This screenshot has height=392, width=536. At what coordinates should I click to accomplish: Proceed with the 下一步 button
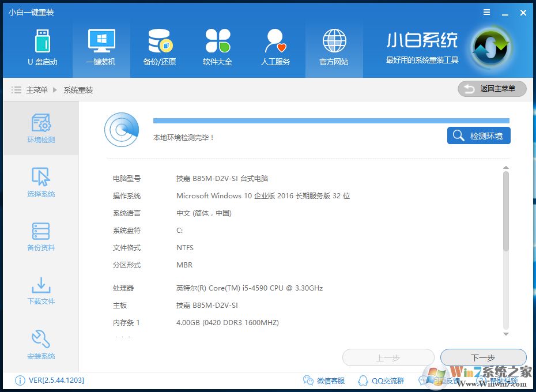tap(483, 357)
